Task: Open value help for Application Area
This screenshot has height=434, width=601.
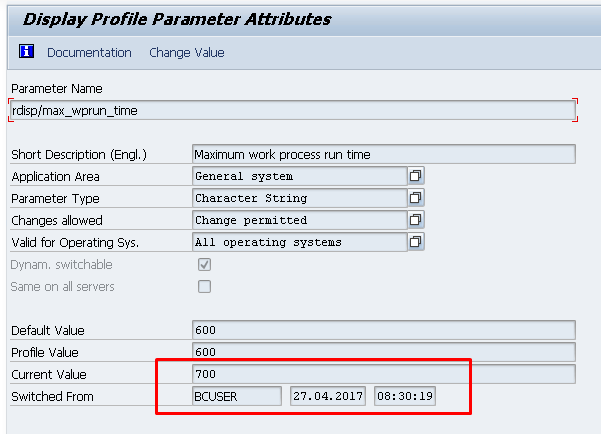Action: (x=415, y=176)
